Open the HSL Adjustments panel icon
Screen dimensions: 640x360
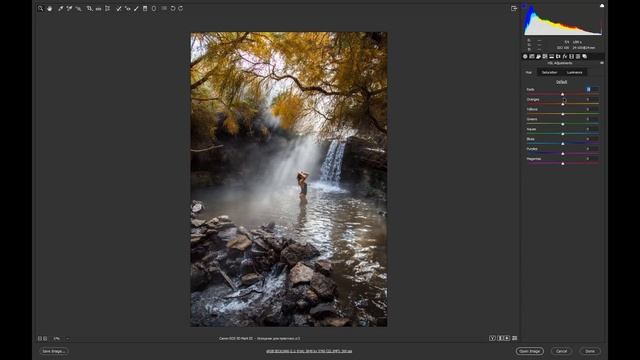click(545, 56)
